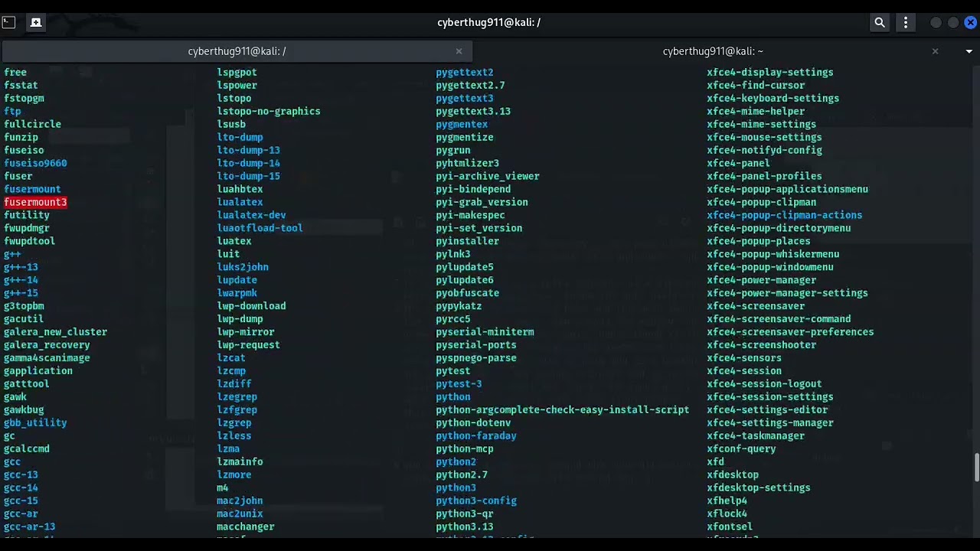Image resolution: width=980 pixels, height=551 pixels.
Task: Close the 'cyberthug911@kali: ~' tab
Action: pos(935,51)
